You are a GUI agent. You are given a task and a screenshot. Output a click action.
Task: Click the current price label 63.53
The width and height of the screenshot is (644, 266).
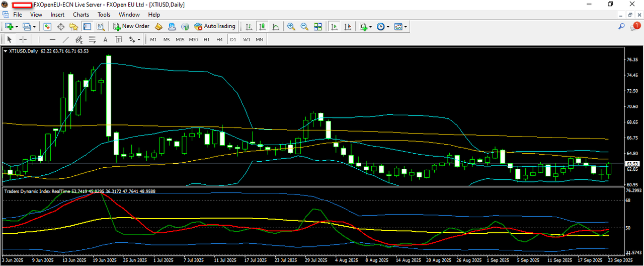tap(632, 164)
